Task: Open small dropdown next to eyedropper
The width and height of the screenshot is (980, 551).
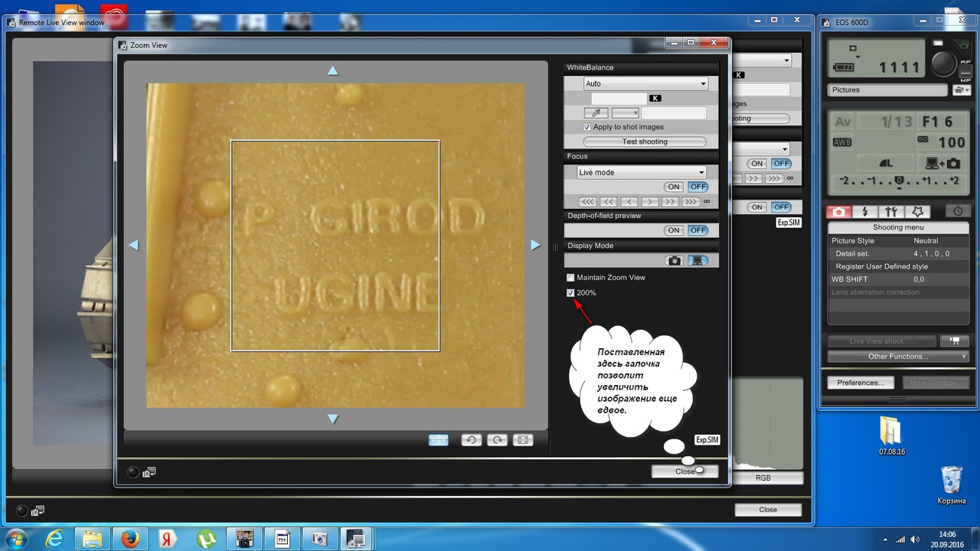Action: point(625,112)
